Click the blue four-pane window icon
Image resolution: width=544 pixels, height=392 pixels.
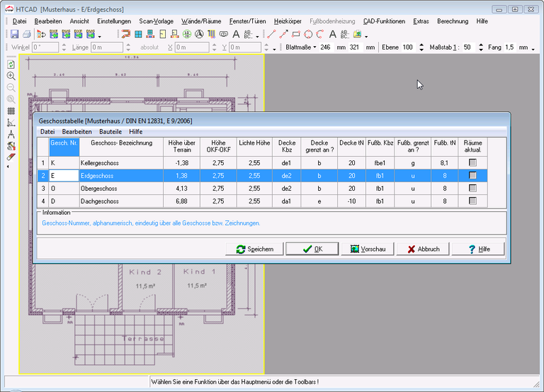pos(138,34)
